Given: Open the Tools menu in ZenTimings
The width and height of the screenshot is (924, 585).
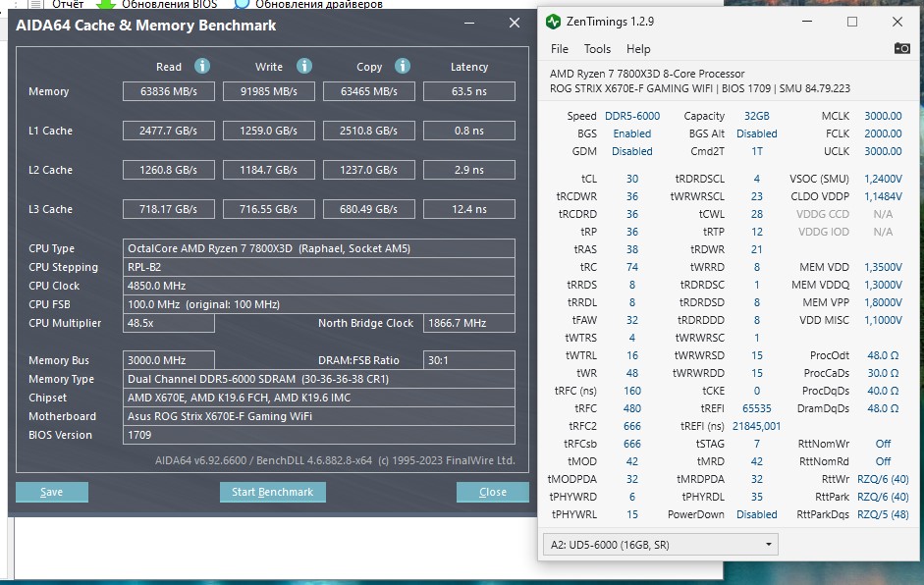Looking at the screenshot, I should (x=597, y=49).
